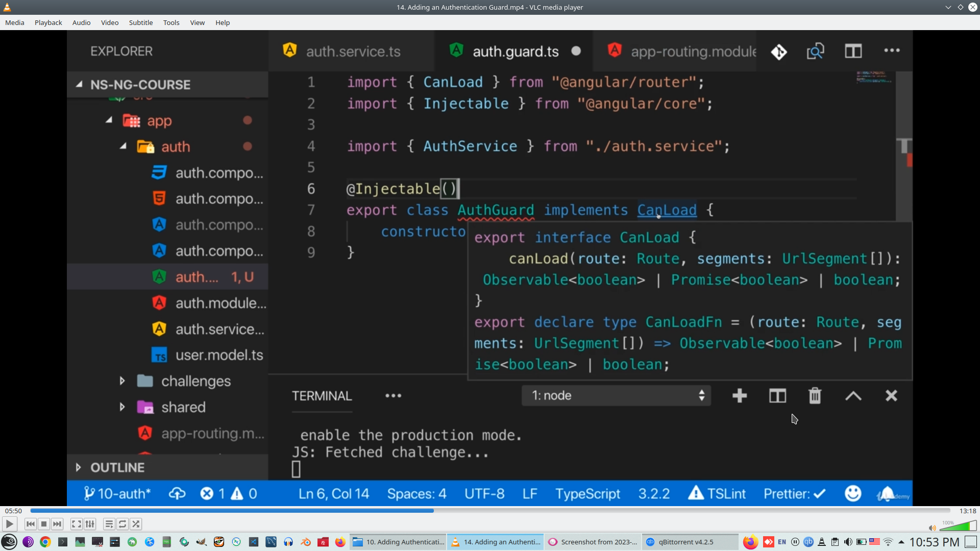Click the speaker mute icon in VLC
Image resolution: width=980 pixels, height=551 pixels.
click(x=932, y=528)
